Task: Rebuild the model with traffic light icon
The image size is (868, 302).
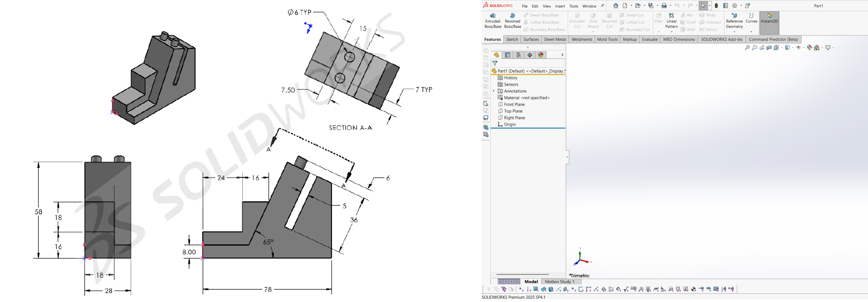Action: tap(716, 6)
